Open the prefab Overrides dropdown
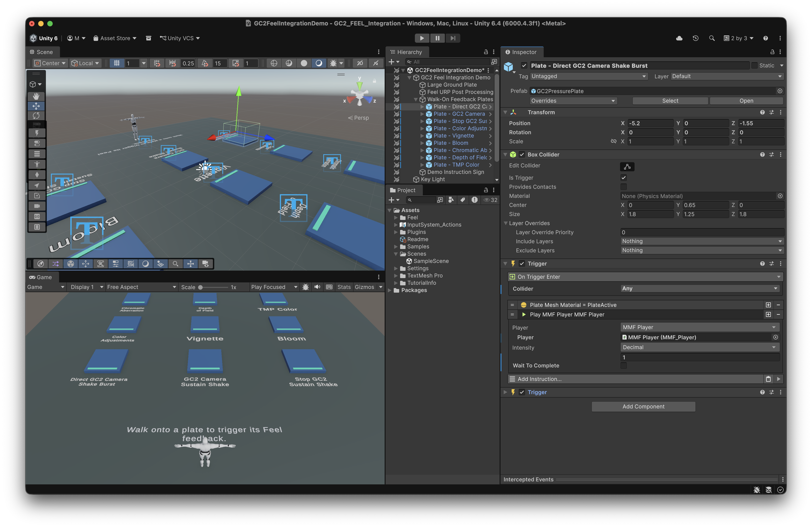Image resolution: width=812 pixels, height=528 pixels. [573, 101]
